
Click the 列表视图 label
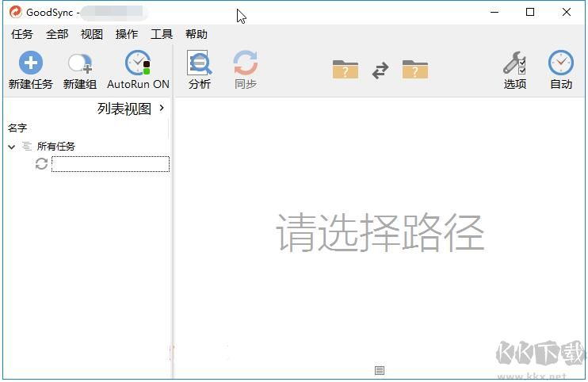124,109
